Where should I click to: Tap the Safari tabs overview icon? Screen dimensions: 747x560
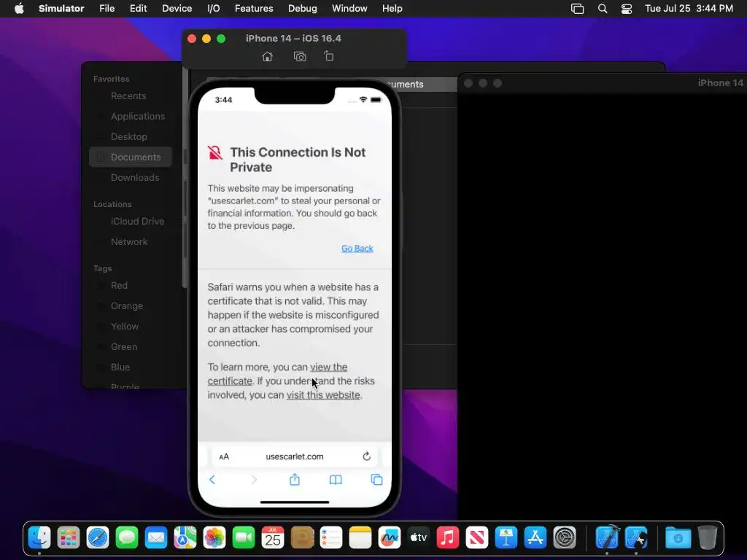(377, 480)
